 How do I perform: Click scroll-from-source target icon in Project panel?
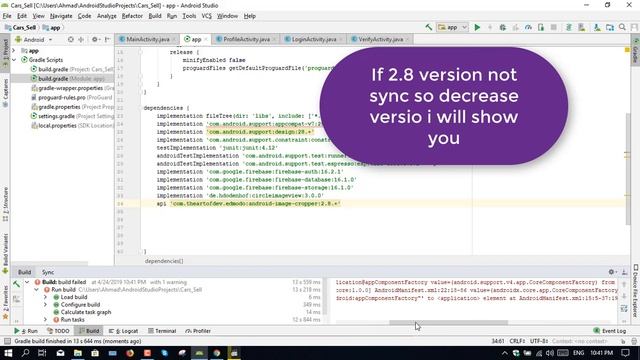point(71,40)
